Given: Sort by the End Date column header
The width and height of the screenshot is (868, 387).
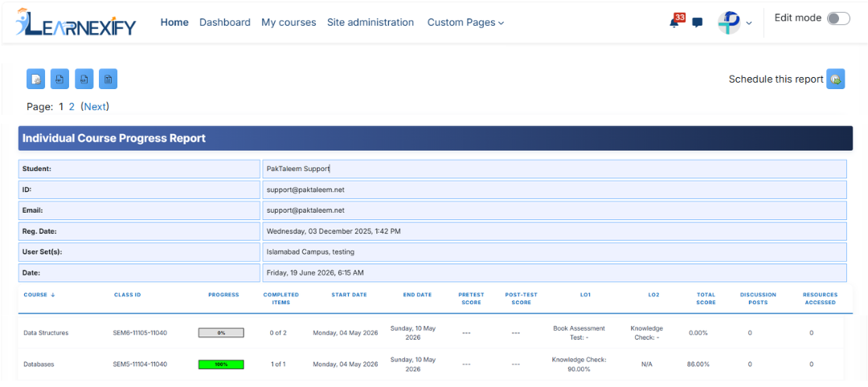Looking at the screenshot, I should point(417,295).
